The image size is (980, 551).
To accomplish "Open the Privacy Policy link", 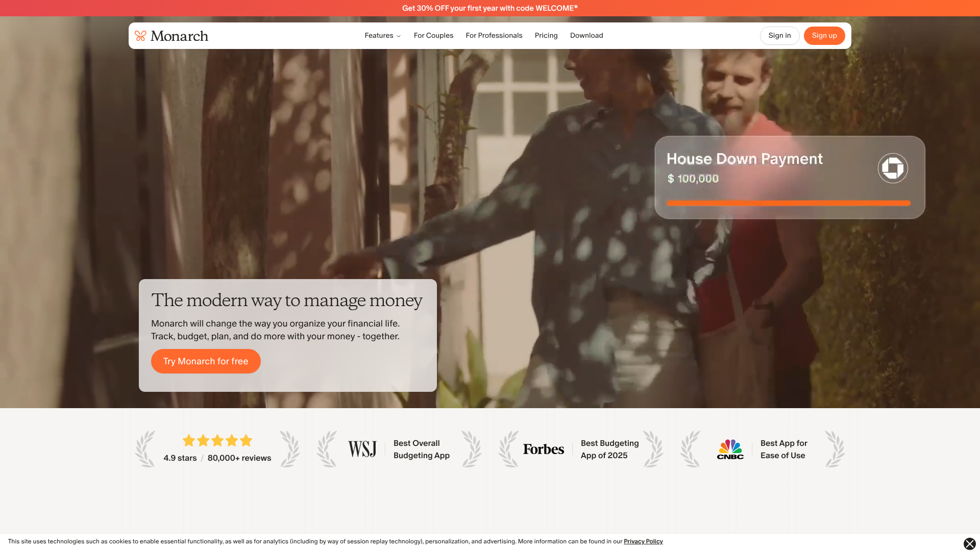I will [x=643, y=542].
